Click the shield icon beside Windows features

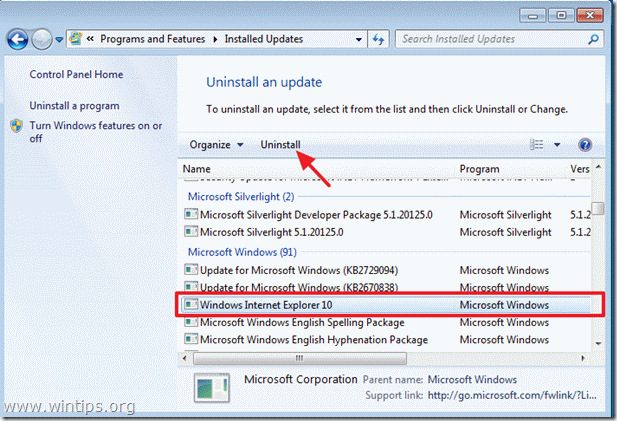point(17,126)
